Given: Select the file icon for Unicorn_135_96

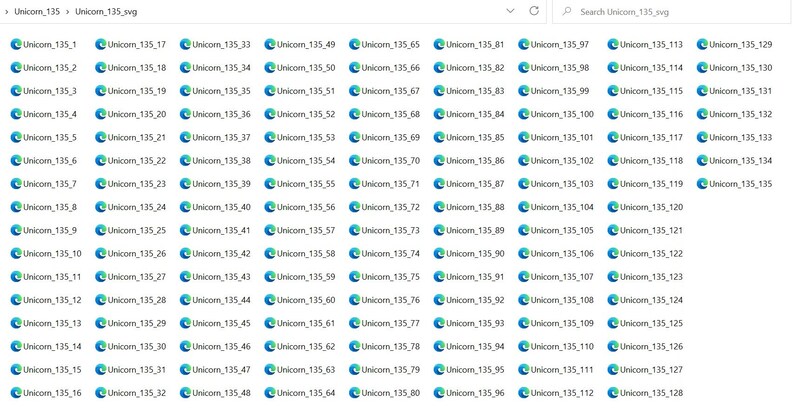Looking at the screenshot, I should pyautogui.click(x=439, y=393).
